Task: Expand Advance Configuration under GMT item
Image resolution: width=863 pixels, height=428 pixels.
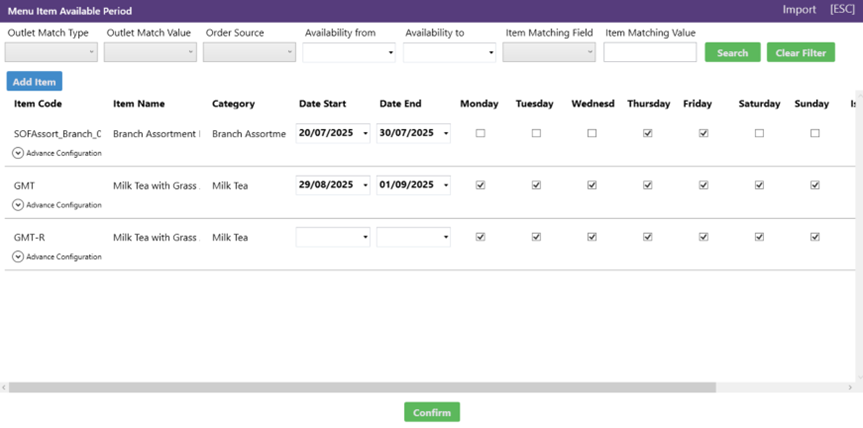Action: click(19, 205)
